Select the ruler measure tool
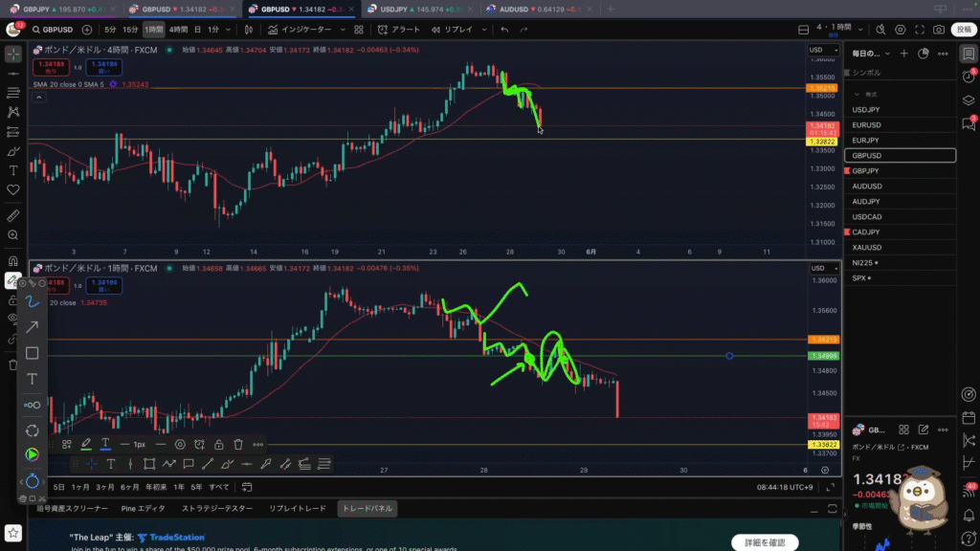This screenshot has width=980, height=551. (x=13, y=215)
